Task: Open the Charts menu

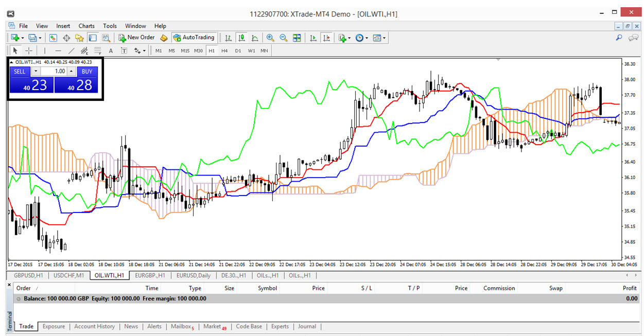Action: [86, 26]
